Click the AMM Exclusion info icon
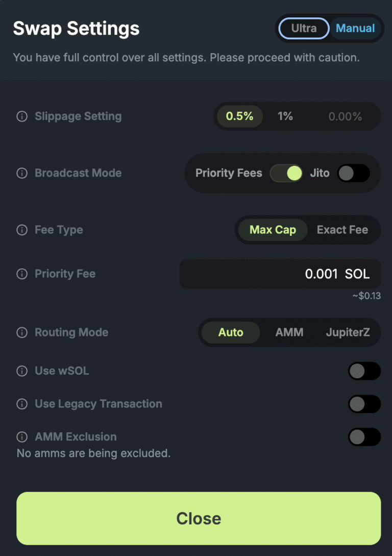 [x=21, y=437]
